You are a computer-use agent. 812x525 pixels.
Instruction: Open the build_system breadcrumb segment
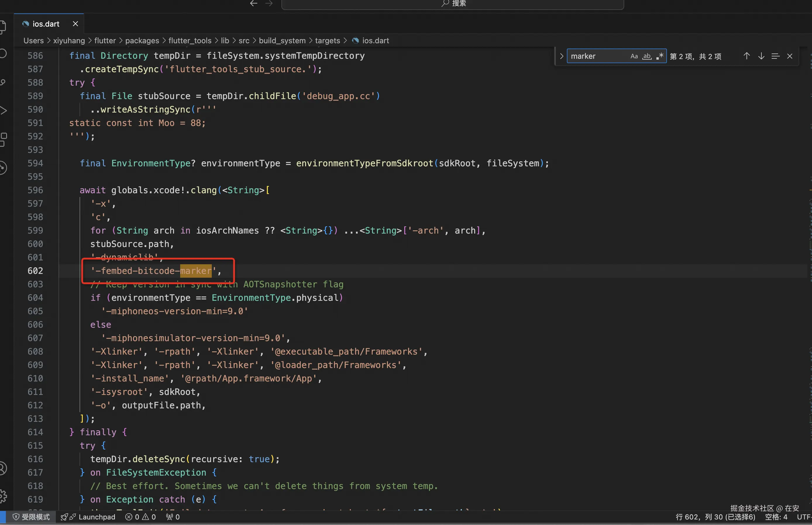(x=282, y=41)
